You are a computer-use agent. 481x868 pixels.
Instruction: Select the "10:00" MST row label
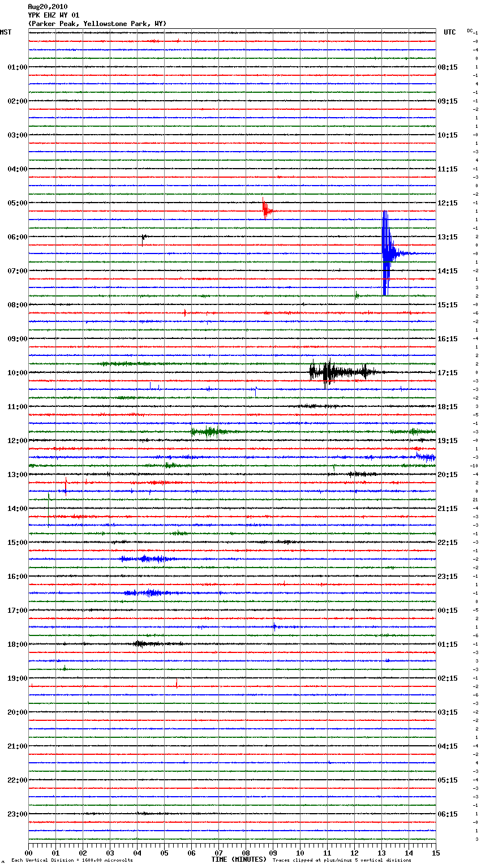(x=17, y=373)
